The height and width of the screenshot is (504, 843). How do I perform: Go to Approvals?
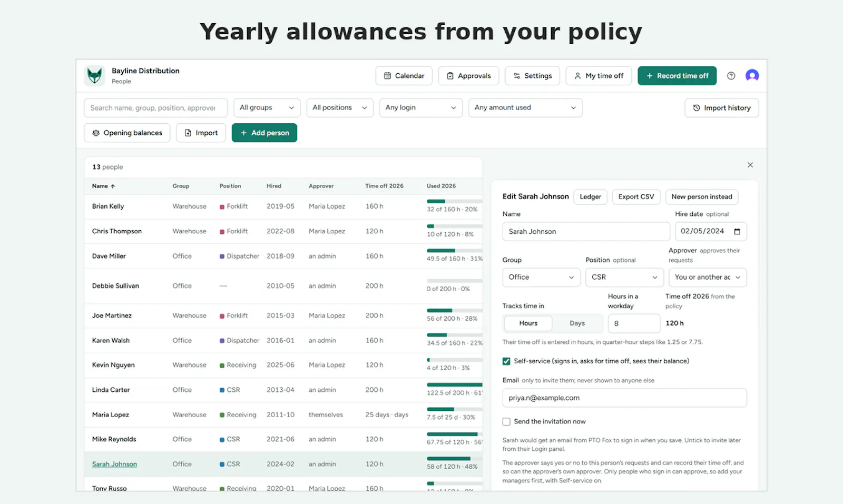469,76
